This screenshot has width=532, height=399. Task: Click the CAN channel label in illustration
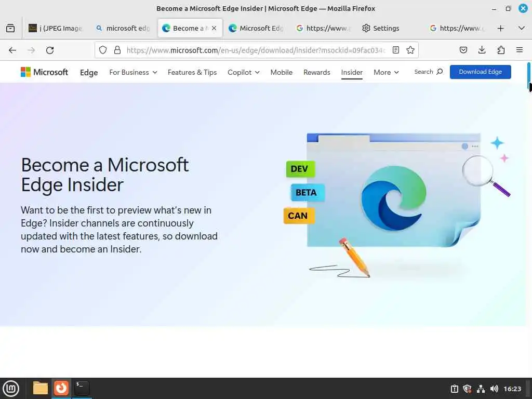[x=298, y=216]
